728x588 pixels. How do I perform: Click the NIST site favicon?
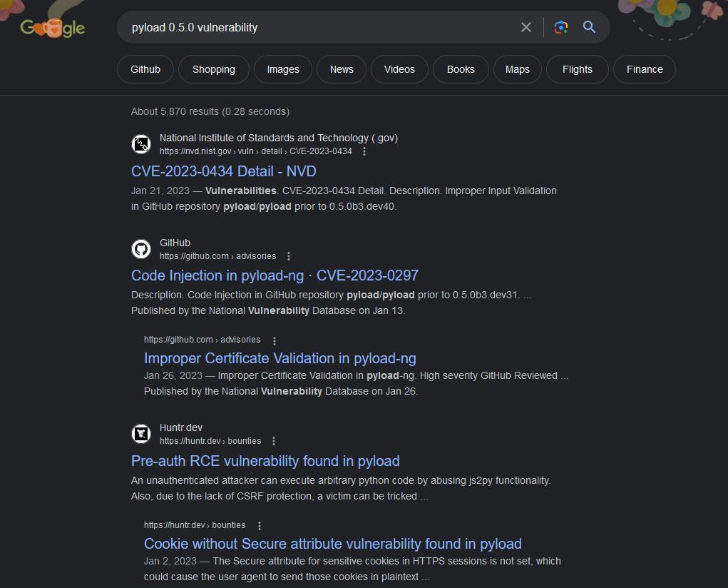141,144
